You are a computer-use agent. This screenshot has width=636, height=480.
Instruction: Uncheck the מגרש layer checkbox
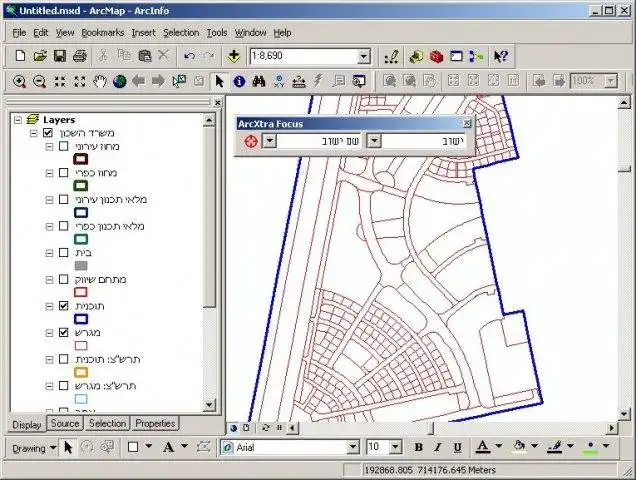(x=64, y=332)
